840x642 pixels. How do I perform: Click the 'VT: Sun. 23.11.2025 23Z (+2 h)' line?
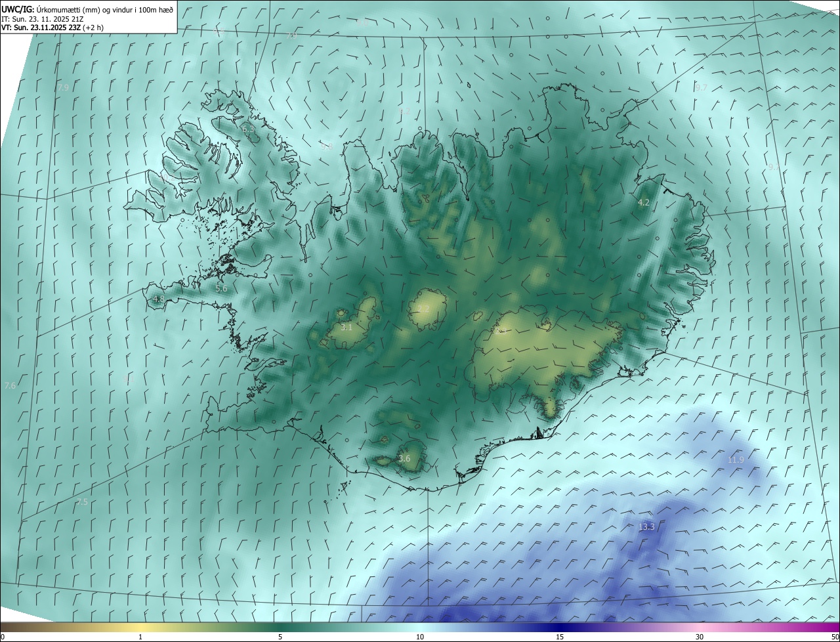52,28
